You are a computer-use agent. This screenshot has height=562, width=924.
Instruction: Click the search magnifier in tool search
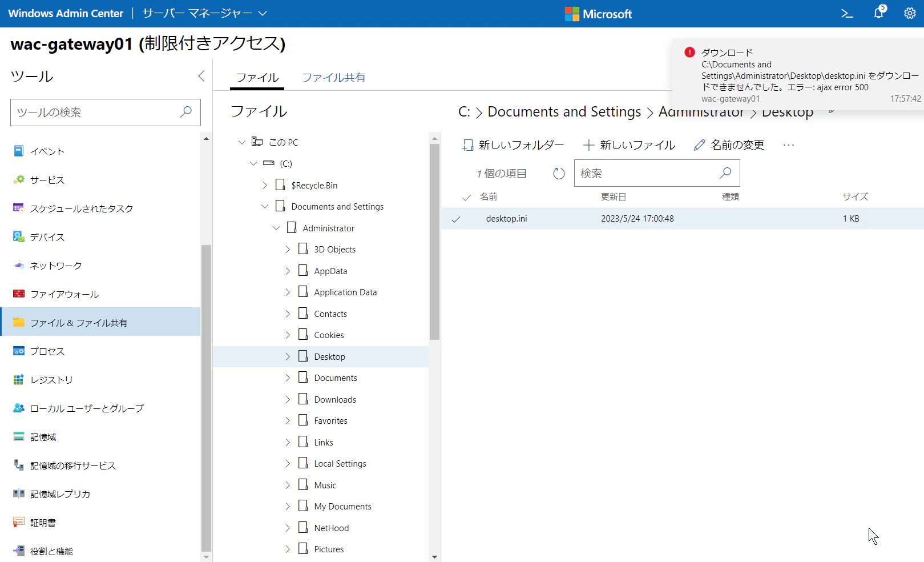coord(186,112)
